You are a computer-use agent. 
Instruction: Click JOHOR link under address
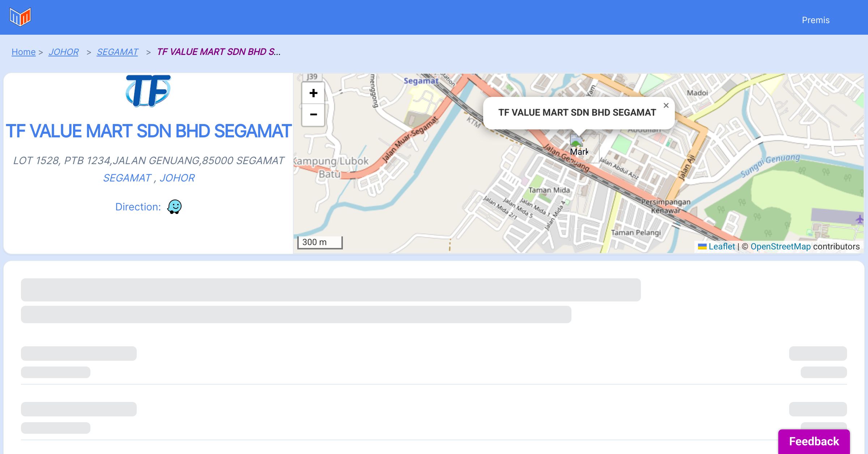(x=177, y=178)
